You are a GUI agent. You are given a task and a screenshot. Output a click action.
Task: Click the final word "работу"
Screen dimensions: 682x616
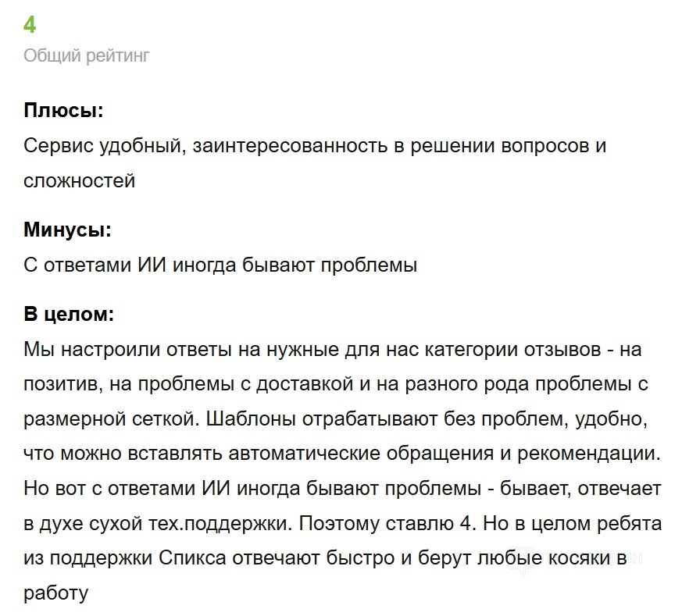(x=56, y=593)
